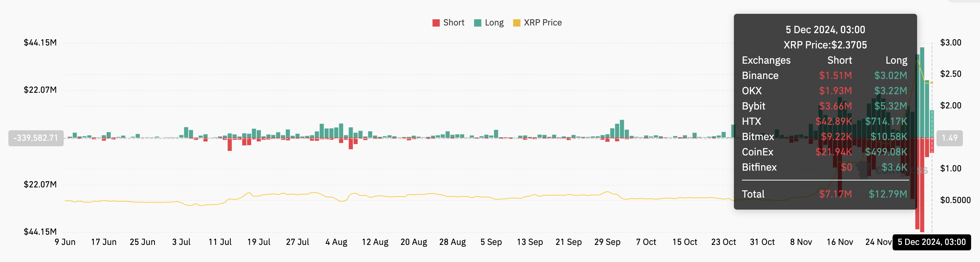Click the green square beside Long
The width and height of the screenshot is (980, 262).
477,23
